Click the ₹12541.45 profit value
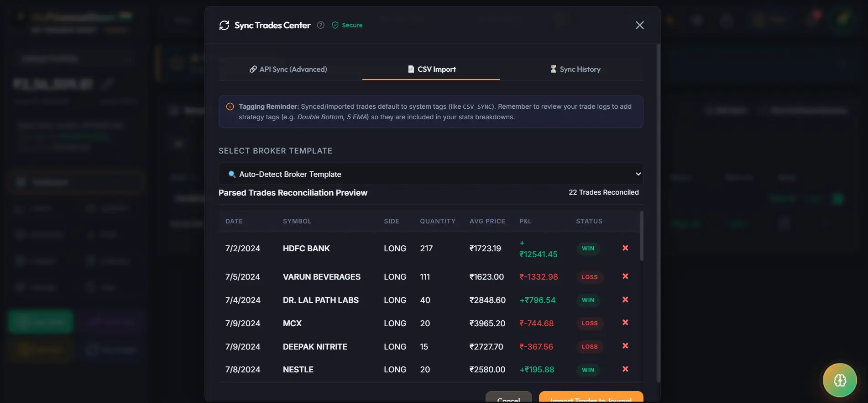Screen dimensions: 868x403 [539, 249]
